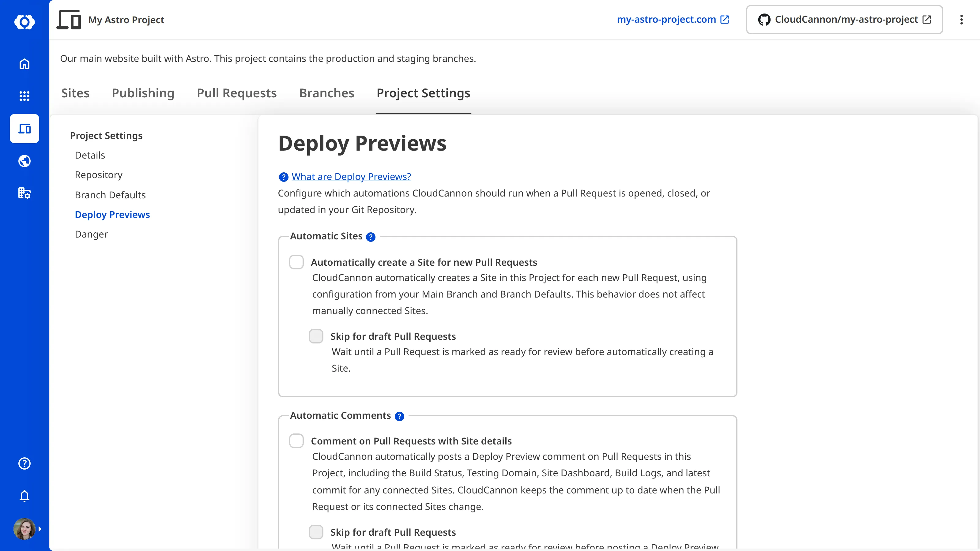Click the question icon before What are Deploy Previews

[x=283, y=177]
